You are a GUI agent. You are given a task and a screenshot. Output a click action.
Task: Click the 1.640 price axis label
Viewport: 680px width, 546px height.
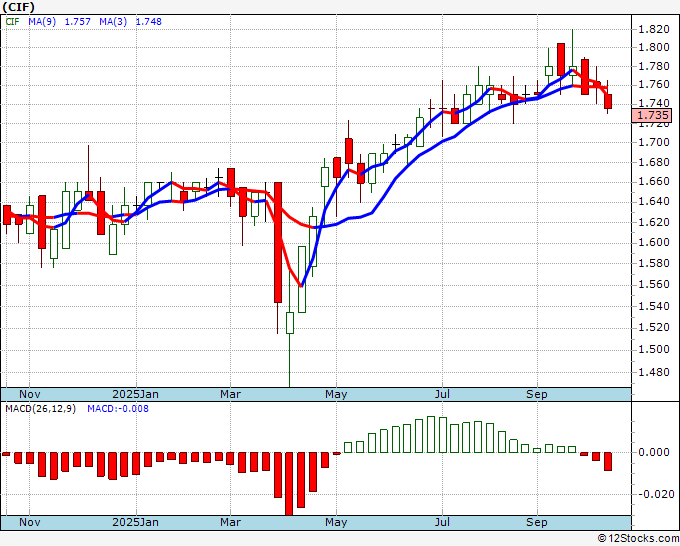pyautogui.click(x=654, y=202)
